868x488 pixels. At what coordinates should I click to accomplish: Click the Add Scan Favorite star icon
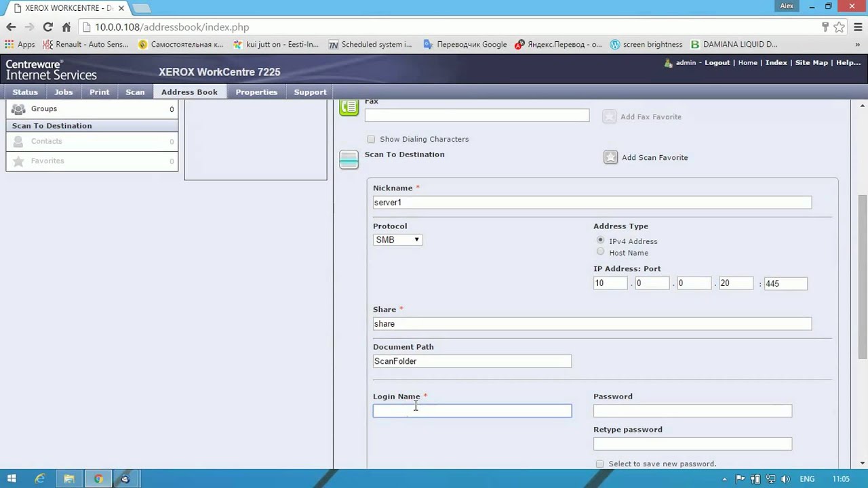(611, 157)
